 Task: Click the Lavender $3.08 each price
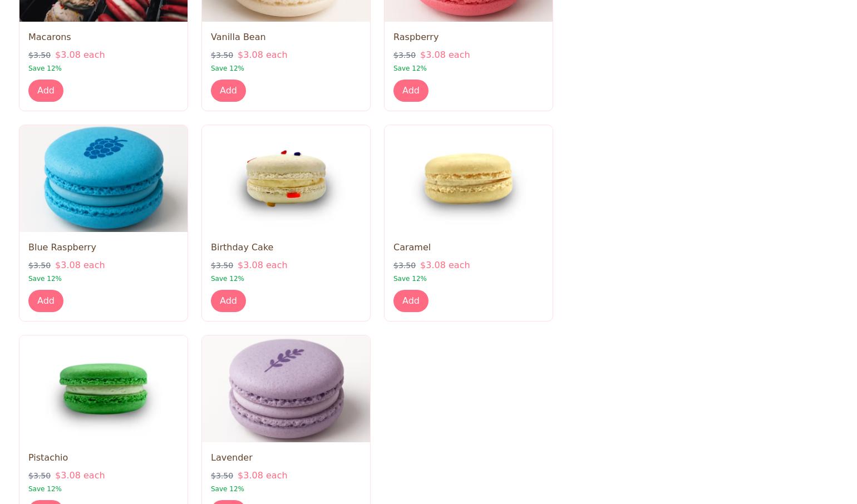click(262, 475)
